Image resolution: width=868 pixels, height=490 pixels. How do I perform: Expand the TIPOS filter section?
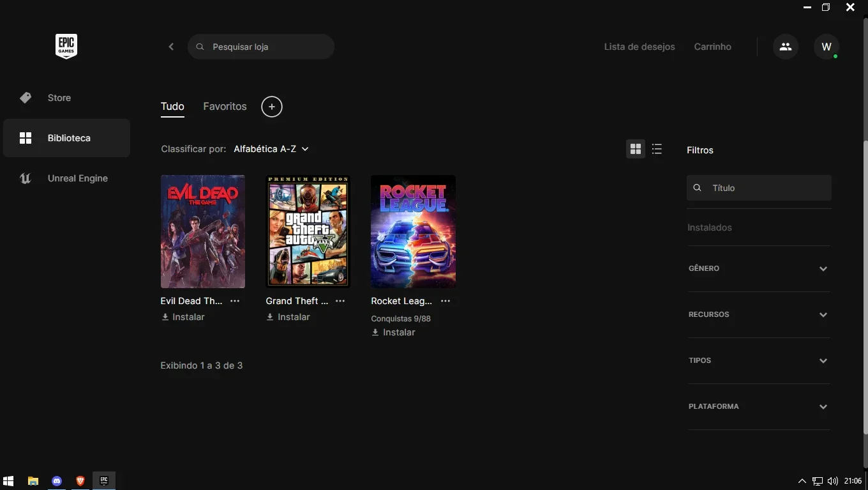point(759,360)
